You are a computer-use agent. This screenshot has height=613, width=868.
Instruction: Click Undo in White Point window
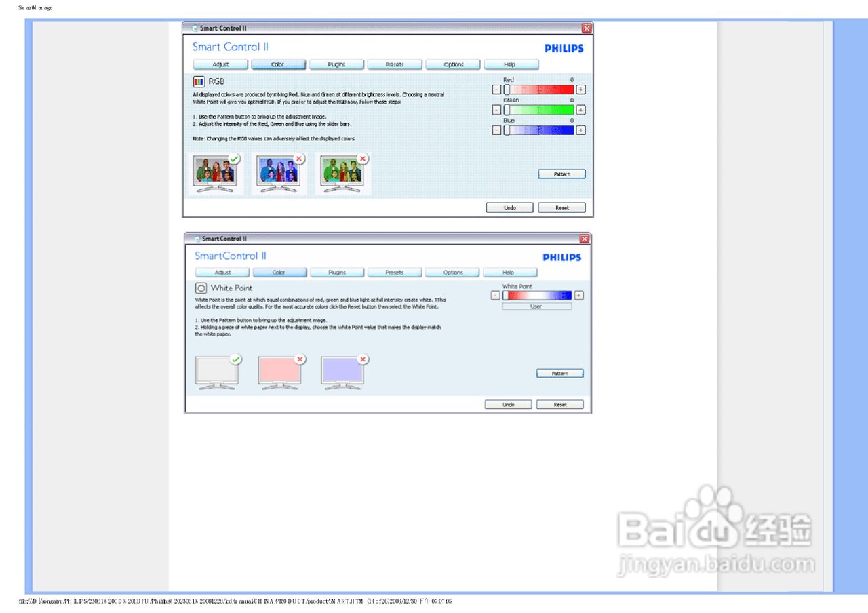(x=508, y=404)
